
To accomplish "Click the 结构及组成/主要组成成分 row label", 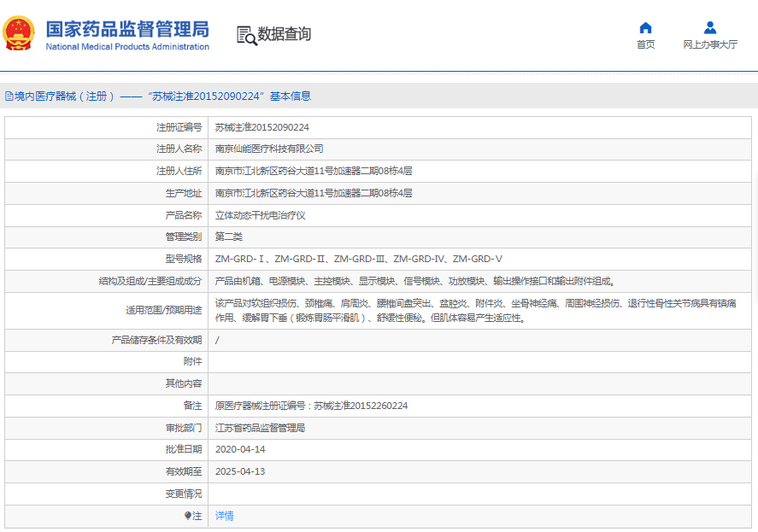I will click(150, 281).
